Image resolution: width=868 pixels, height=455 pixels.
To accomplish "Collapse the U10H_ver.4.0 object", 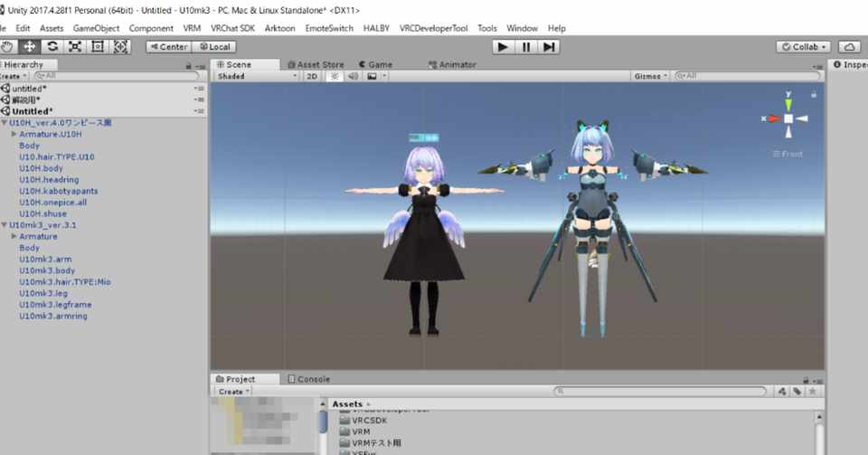I will (x=4, y=123).
